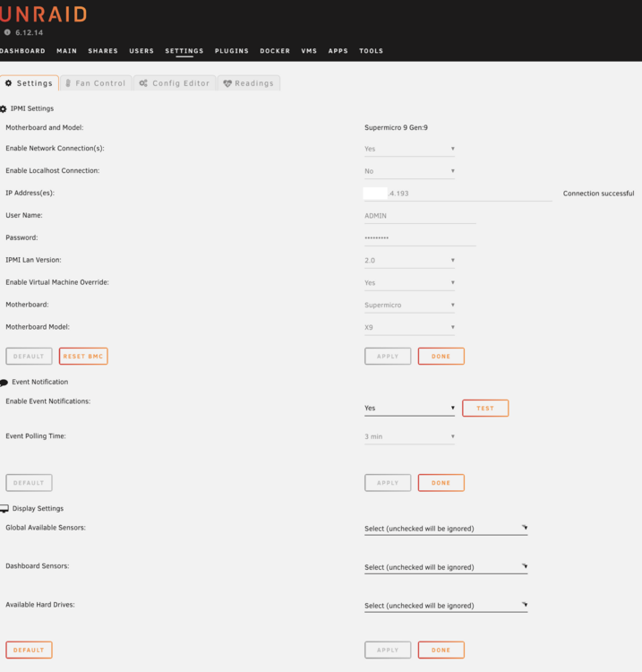Open the Tools page

coord(371,51)
